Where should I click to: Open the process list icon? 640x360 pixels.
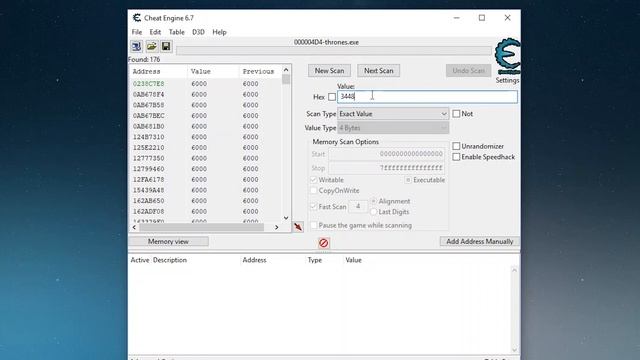pyautogui.click(x=137, y=46)
